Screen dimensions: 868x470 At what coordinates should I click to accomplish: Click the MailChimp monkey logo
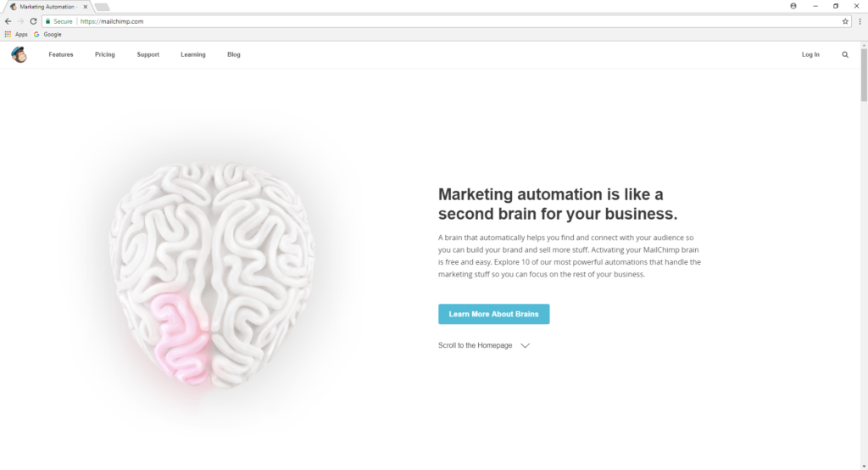(x=19, y=54)
